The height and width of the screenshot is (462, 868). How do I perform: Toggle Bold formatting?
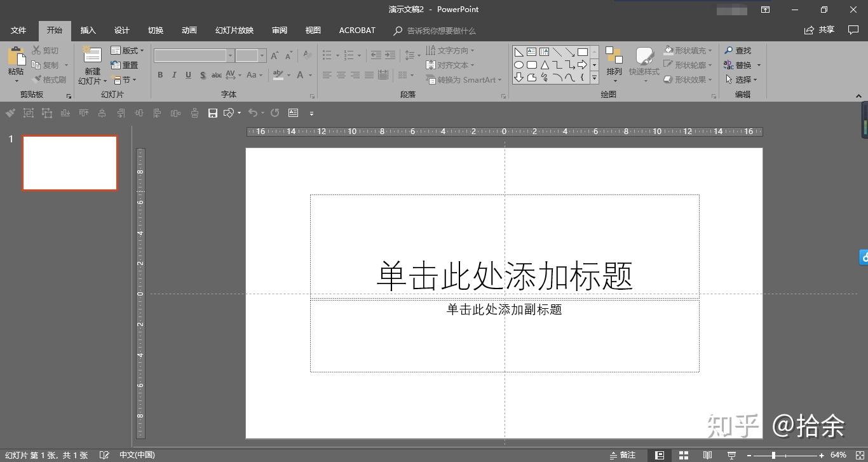tap(160, 75)
